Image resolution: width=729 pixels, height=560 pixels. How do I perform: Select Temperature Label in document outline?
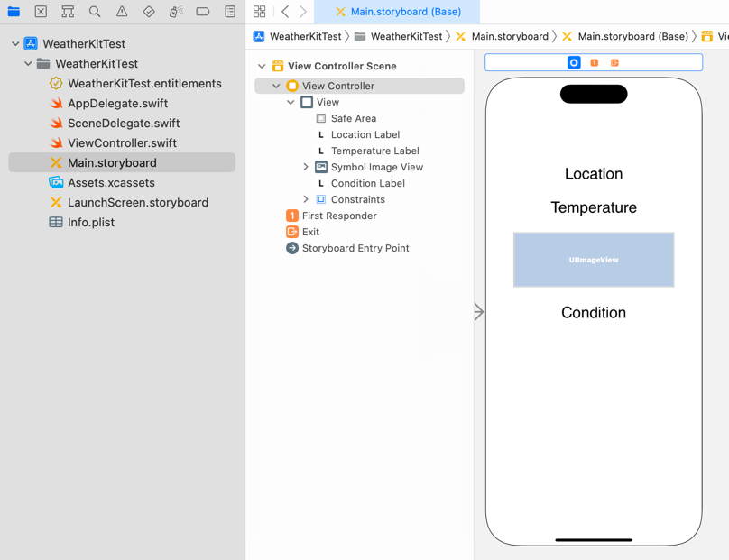point(374,151)
